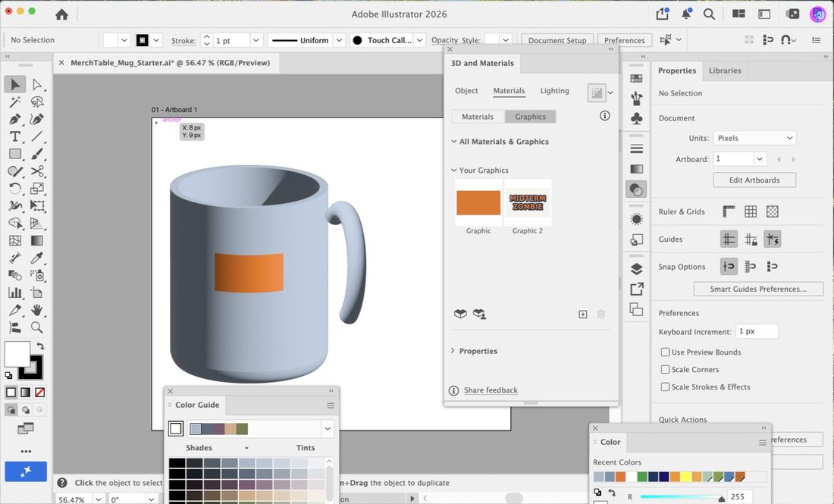Select the Magic Wand tool

[x=15, y=102]
